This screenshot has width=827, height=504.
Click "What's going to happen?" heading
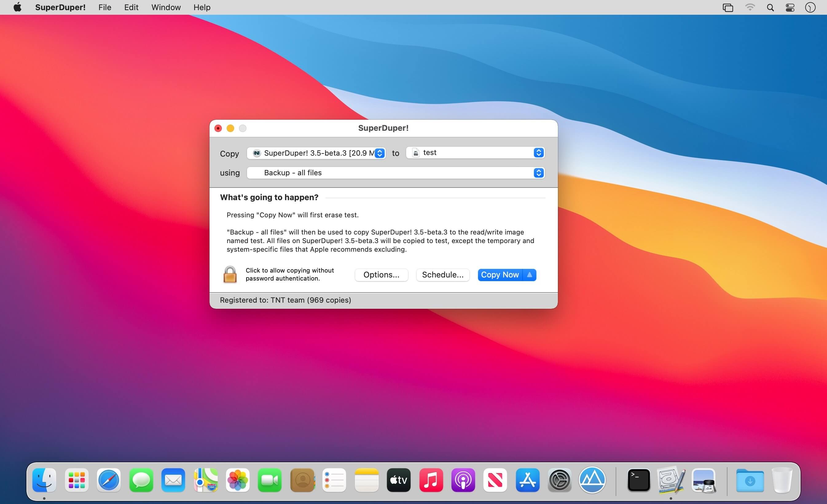click(269, 197)
